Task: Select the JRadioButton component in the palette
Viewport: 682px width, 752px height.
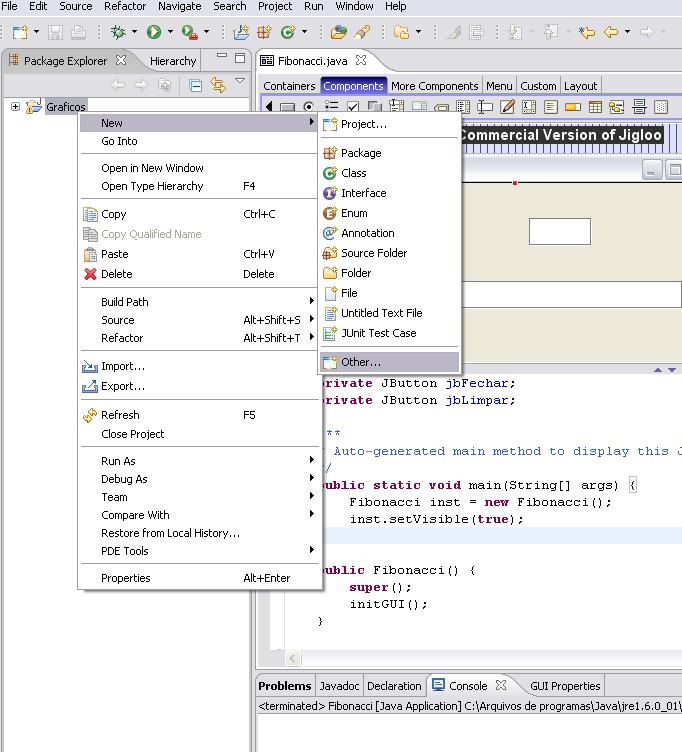Action: click(309, 107)
